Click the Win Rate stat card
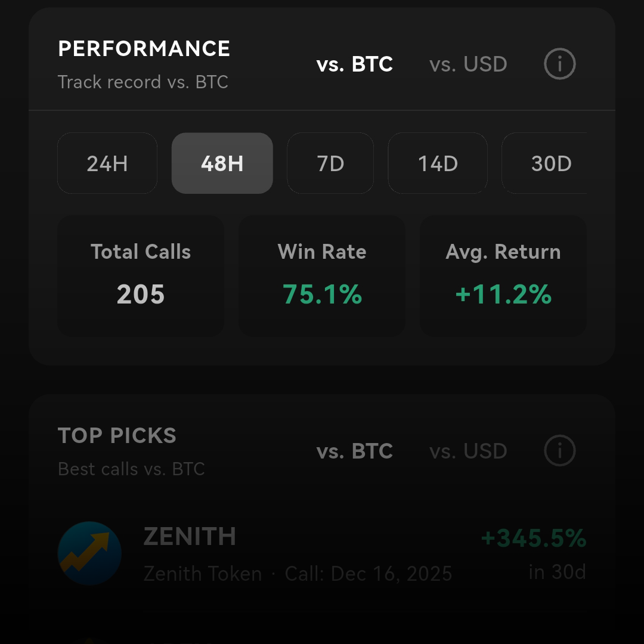The width and height of the screenshot is (644, 644). 321,275
